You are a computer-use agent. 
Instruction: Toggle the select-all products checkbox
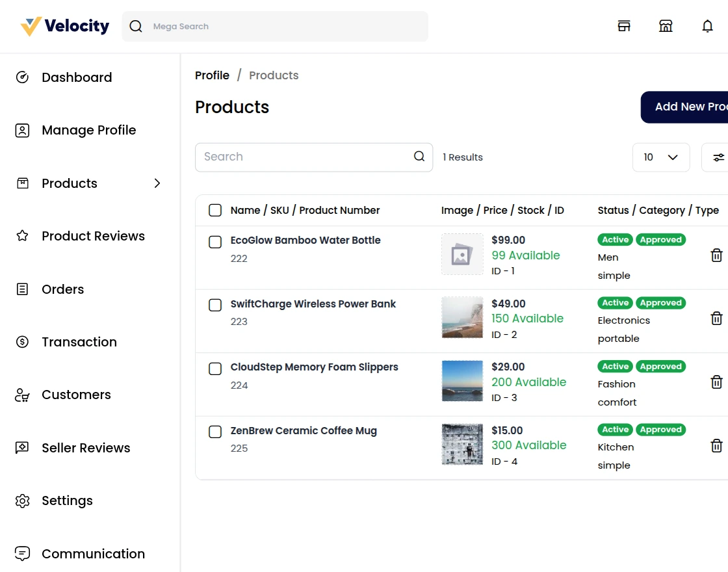[x=215, y=211]
